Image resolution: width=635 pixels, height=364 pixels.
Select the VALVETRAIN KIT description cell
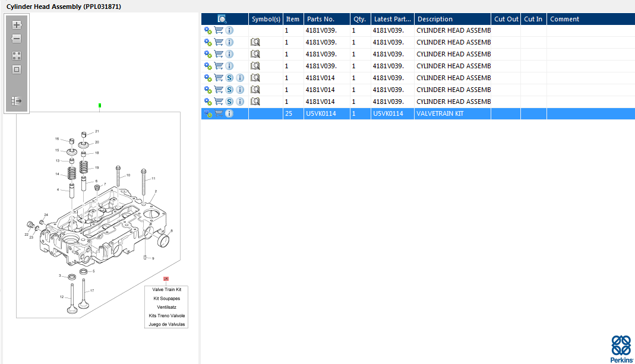point(453,114)
